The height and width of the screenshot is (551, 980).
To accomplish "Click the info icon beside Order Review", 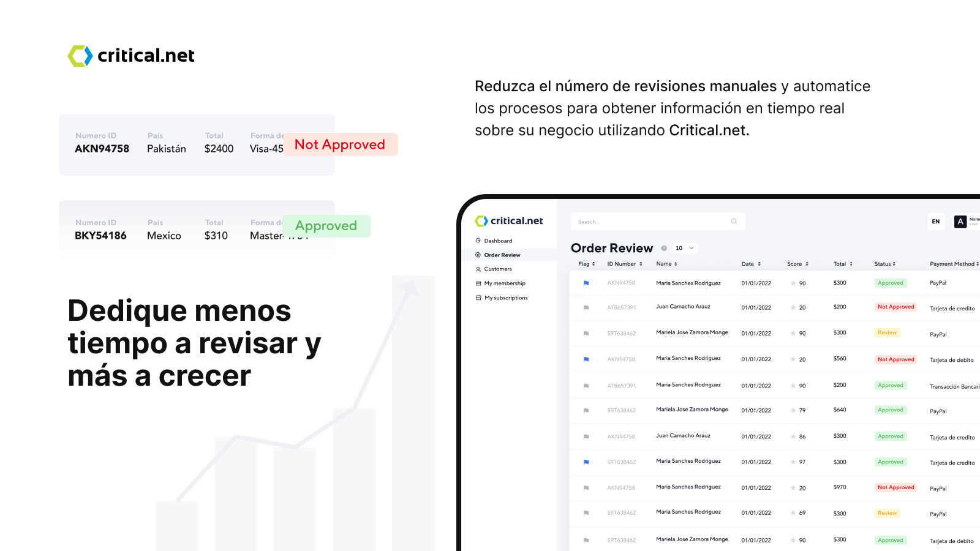I will [664, 248].
